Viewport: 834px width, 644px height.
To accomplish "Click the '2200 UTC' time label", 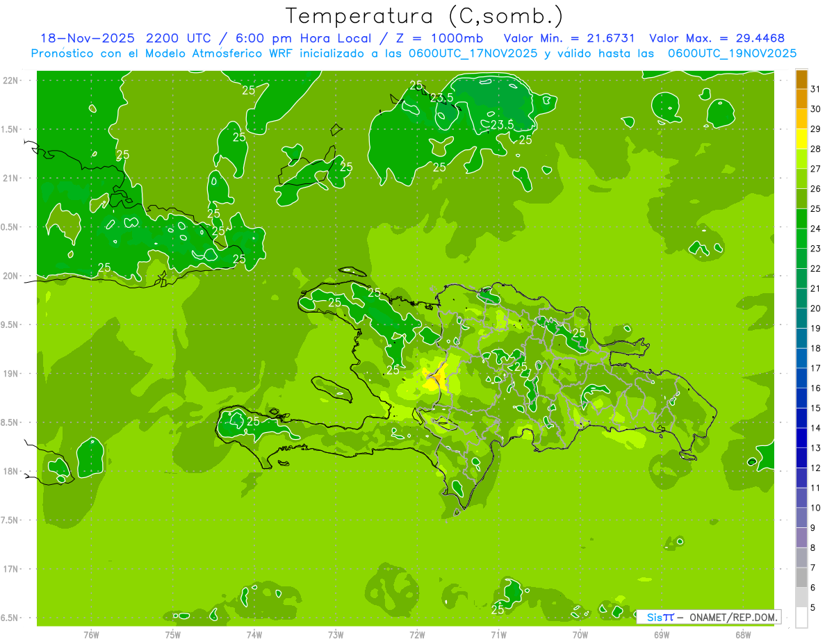I will click(179, 38).
